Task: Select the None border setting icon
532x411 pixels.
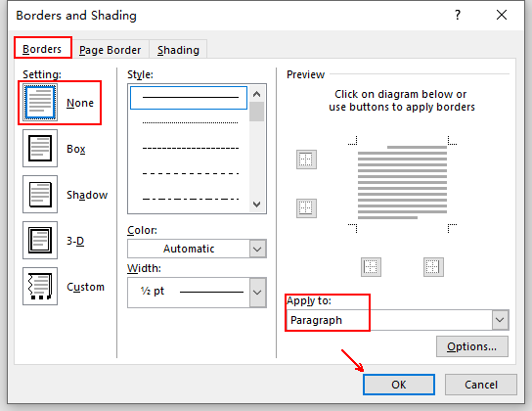Action: click(x=40, y=103)
